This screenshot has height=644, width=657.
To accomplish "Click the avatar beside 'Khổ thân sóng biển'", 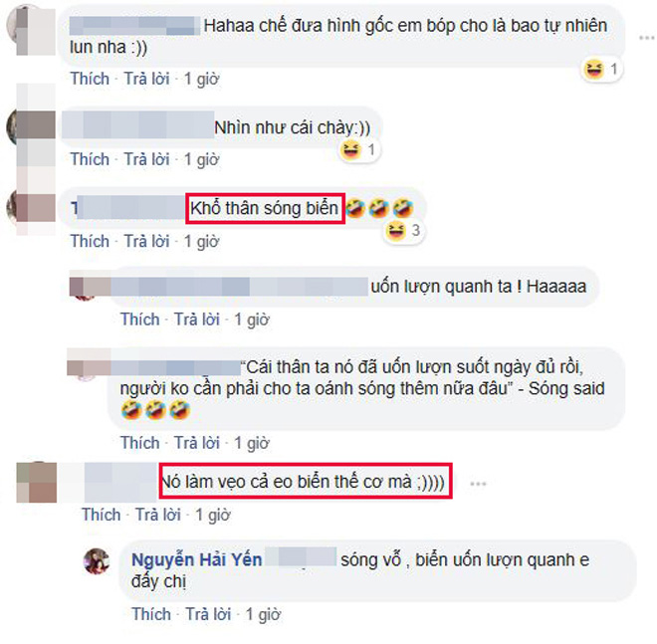I will (32, 208).
